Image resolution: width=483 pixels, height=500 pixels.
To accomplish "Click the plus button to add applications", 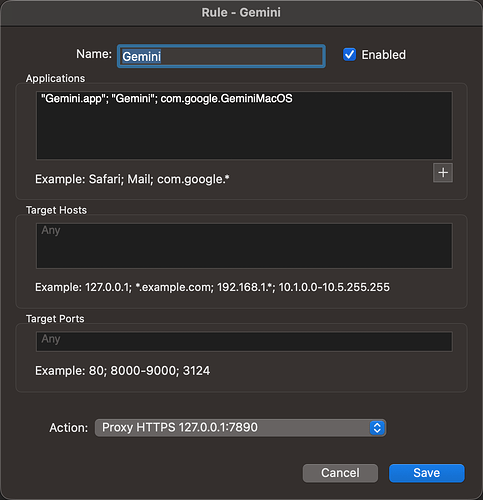I will click(443, 173).
